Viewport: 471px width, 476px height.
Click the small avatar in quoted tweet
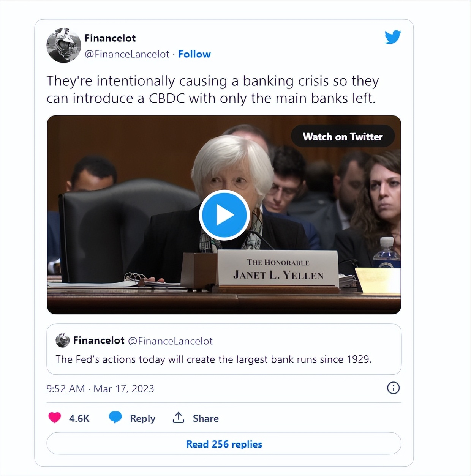62,340
